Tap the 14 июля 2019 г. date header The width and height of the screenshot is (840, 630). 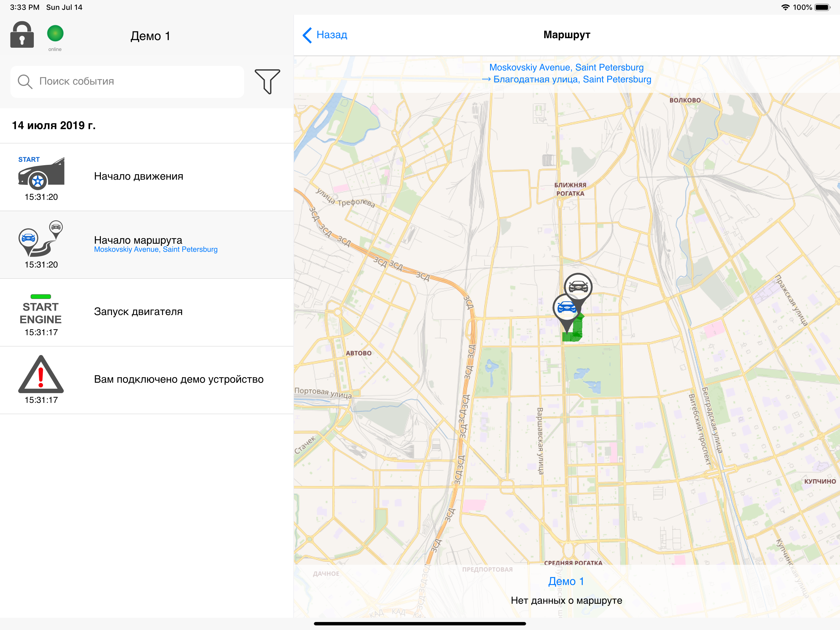[x=53, y=126]
